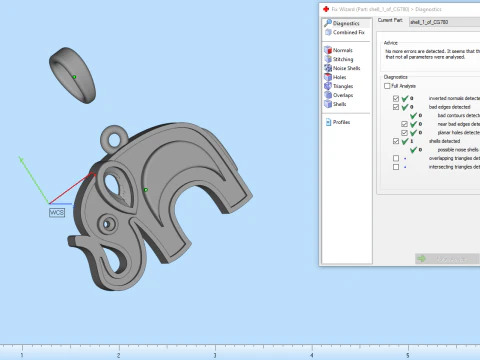Select the ring shell in the viewport
Image resolution: width=480 pixels, height=360 pixels.
pos(73,75)
